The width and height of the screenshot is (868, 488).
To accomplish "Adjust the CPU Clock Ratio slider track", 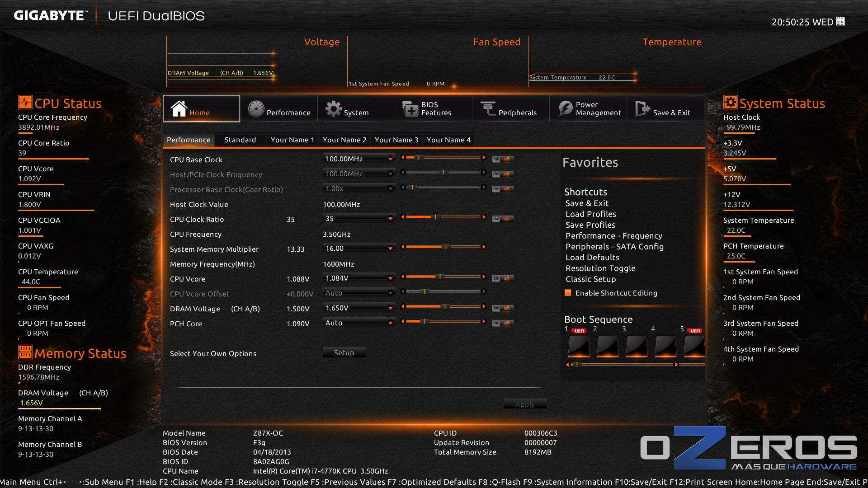I will tap(443, 217).
